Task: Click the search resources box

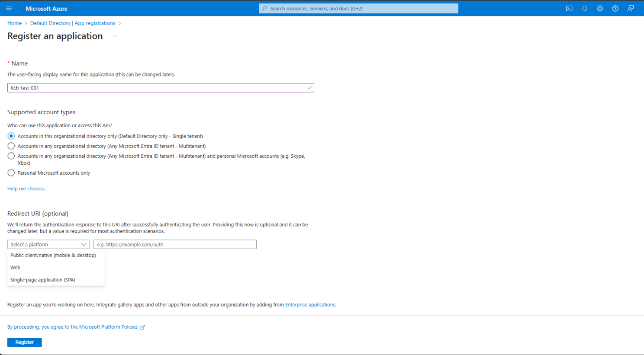Action: click(358, 8)
